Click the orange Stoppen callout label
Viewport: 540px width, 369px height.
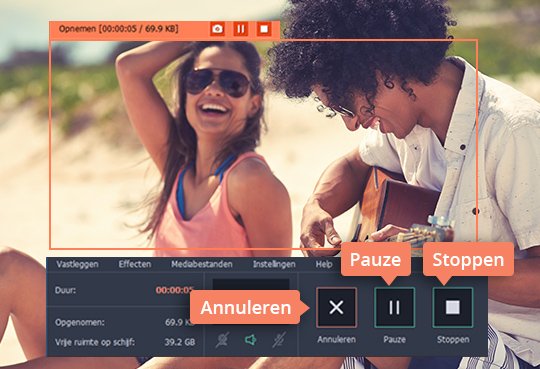click(x=468, y=259)
